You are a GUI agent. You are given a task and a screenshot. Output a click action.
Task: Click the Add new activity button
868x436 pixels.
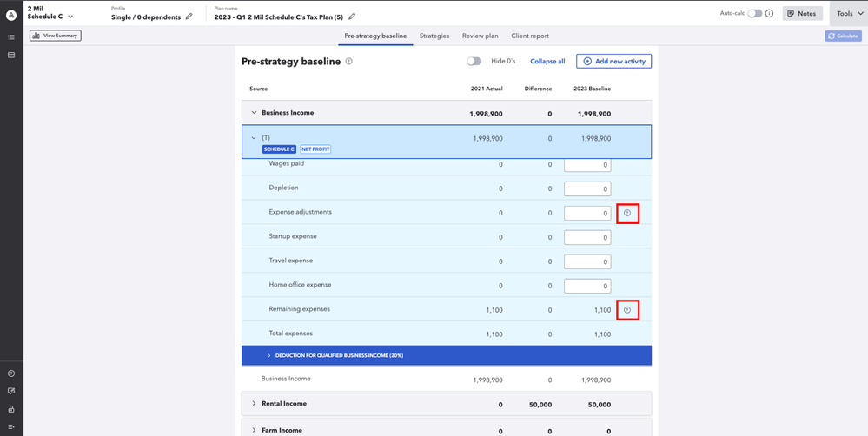tap(613, 62)
